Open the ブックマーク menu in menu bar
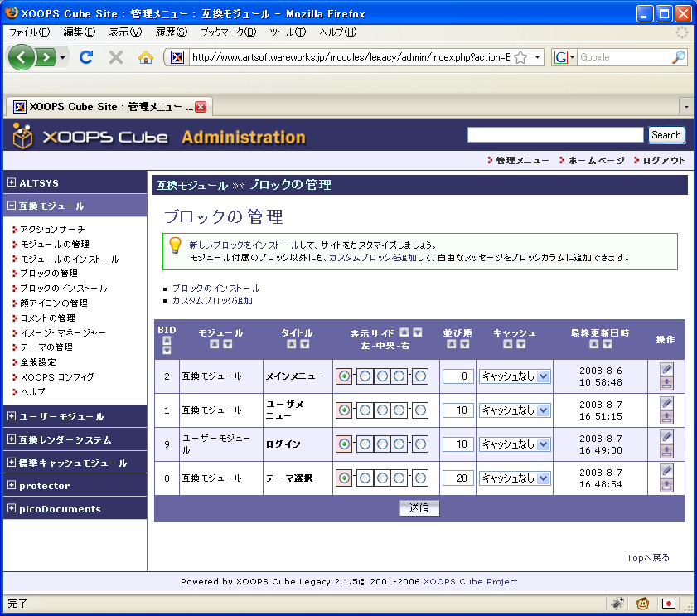Screen dimensions: 697x616 [228, 32]
